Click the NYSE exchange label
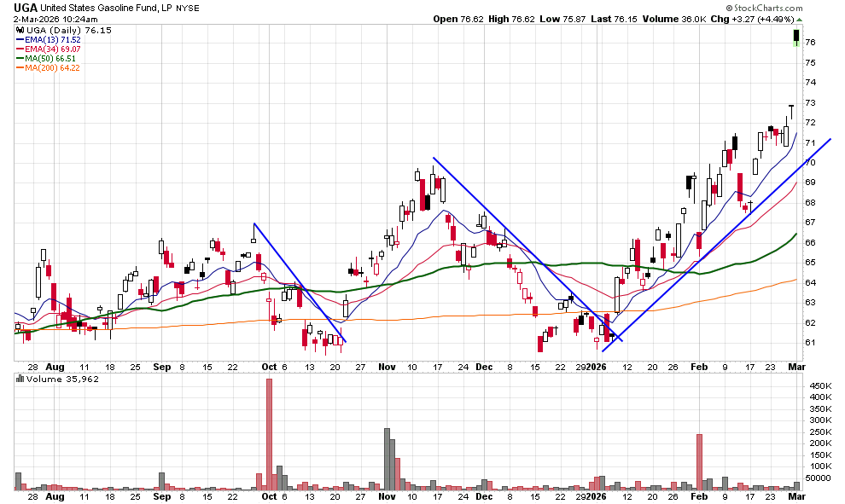The height and width of the screenshot is (504, 845). tap(188, 8)
